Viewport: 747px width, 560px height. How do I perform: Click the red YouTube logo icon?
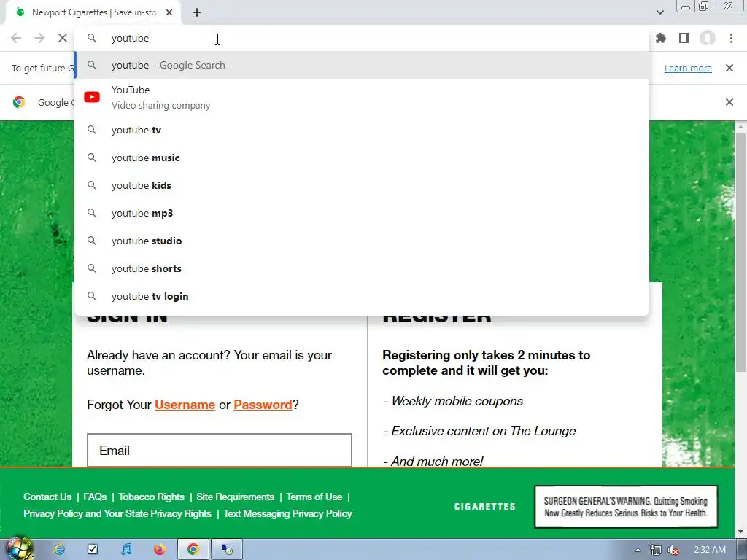pos(92,97)
